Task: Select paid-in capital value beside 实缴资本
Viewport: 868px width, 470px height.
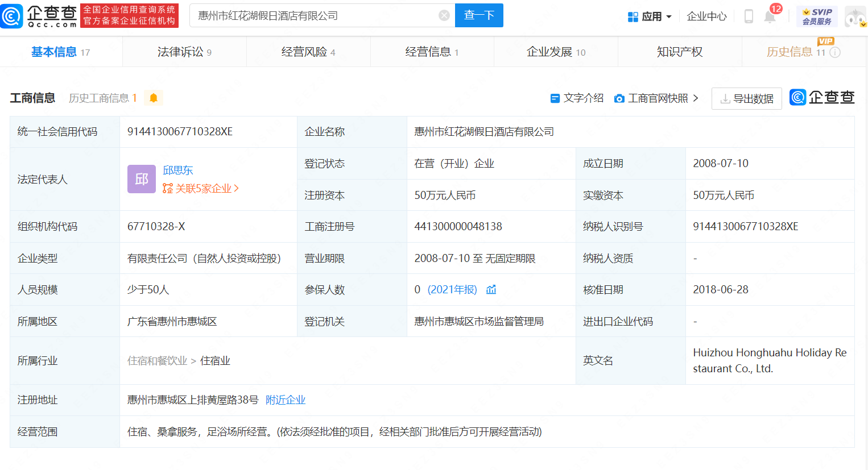Action: pyautogui.click(x=724, y=195)
